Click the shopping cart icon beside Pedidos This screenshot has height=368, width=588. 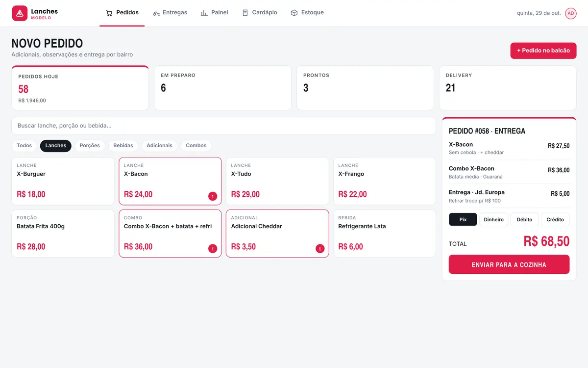click(x=109, y=13)
